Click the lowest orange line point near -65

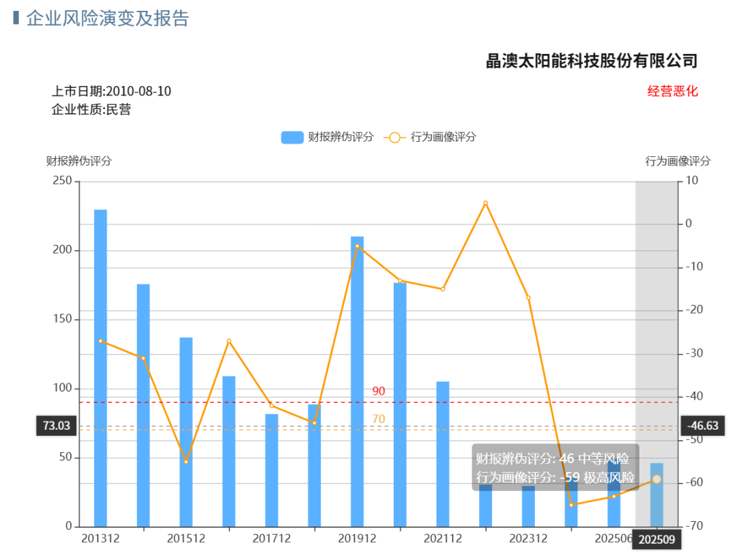pos(571,505)
